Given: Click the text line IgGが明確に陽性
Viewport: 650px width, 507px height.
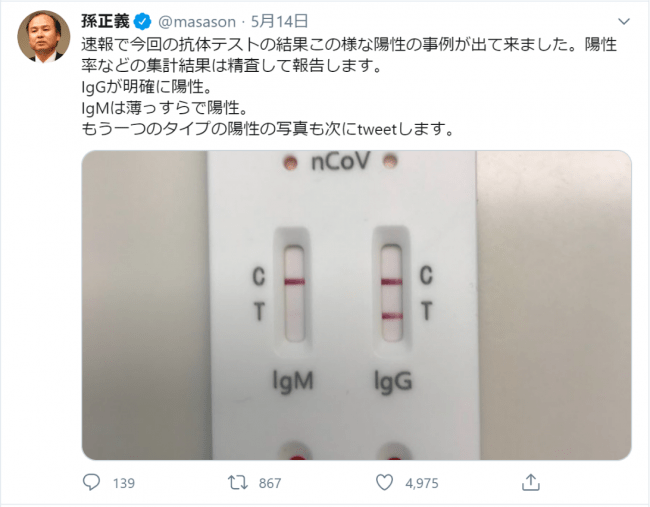Looking at the screenshot, I should [x=147, y=87].
